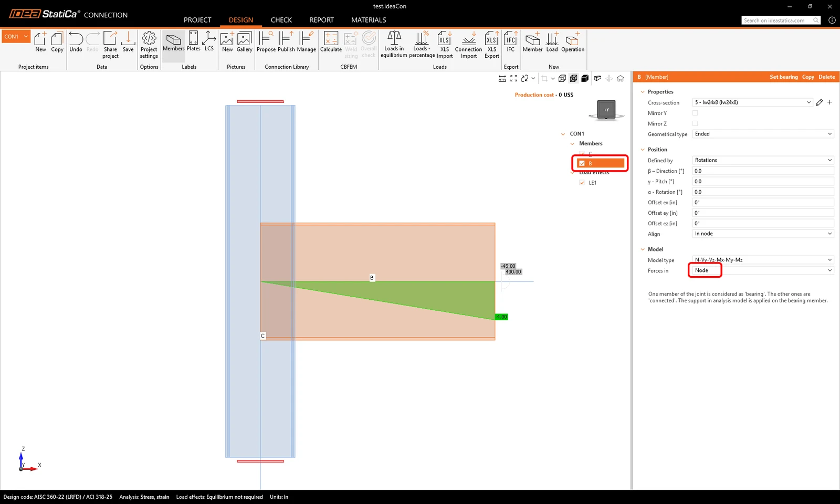This screenshot has width=840, height=504.
Task: Run Calculate in CBFEM
Action: [x=331, y=41]
